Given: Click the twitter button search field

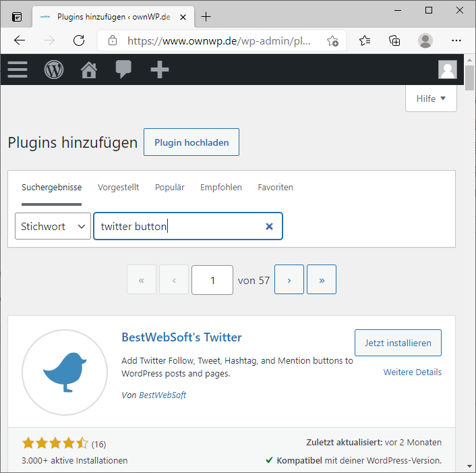Looking at the screenshot, I should tap(188, 226).
